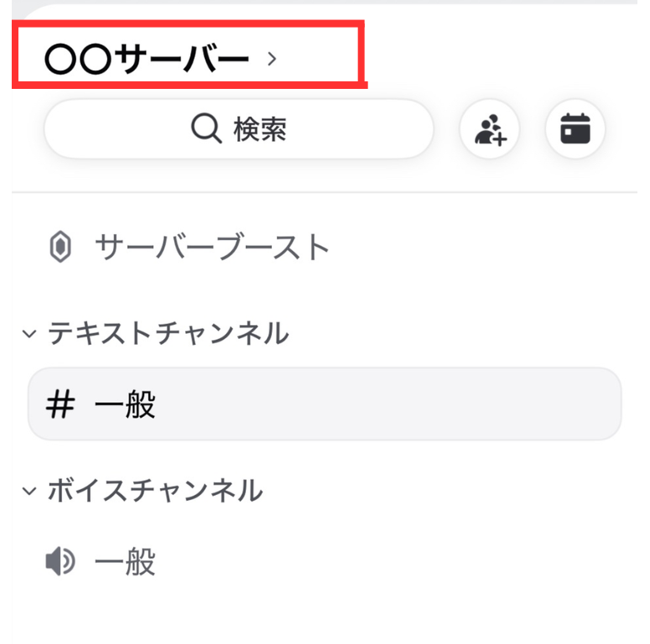Click the magnifying glass search icon
The height and width of the screenshot is (644, 650).
coord(205,130)
